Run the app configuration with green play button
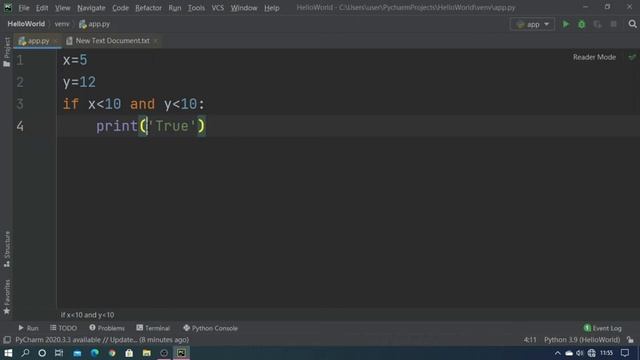 click(x=566, y=24)
